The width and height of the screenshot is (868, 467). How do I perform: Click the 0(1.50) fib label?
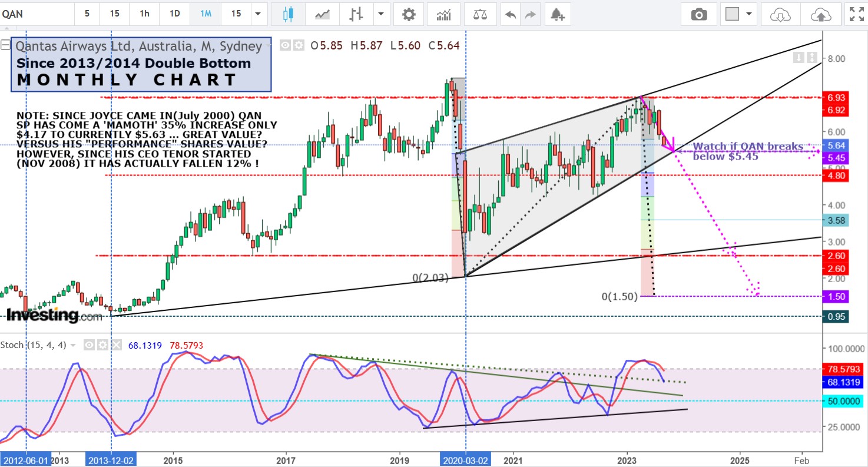click(x=619, y=297)
